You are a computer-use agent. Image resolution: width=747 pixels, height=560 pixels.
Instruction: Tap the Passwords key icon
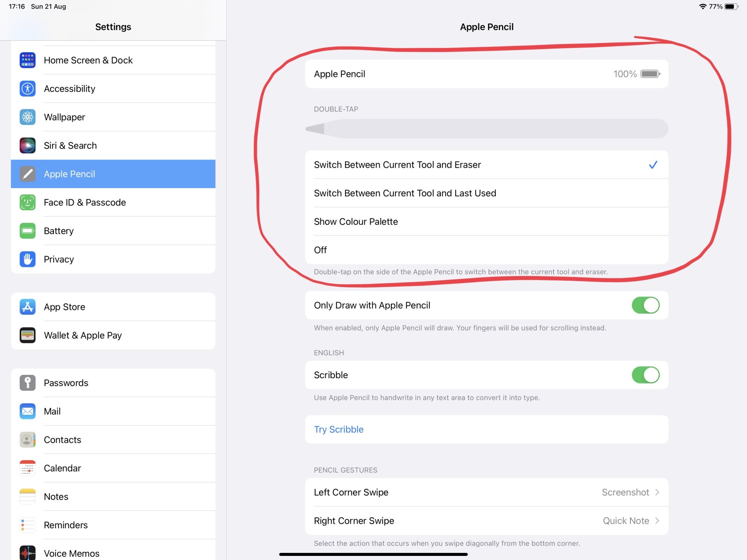click(28, 383)
